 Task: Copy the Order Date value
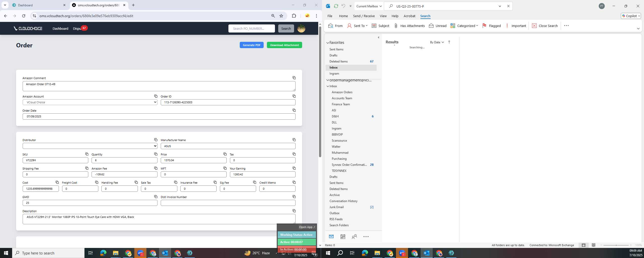click(x=294, y=110)
